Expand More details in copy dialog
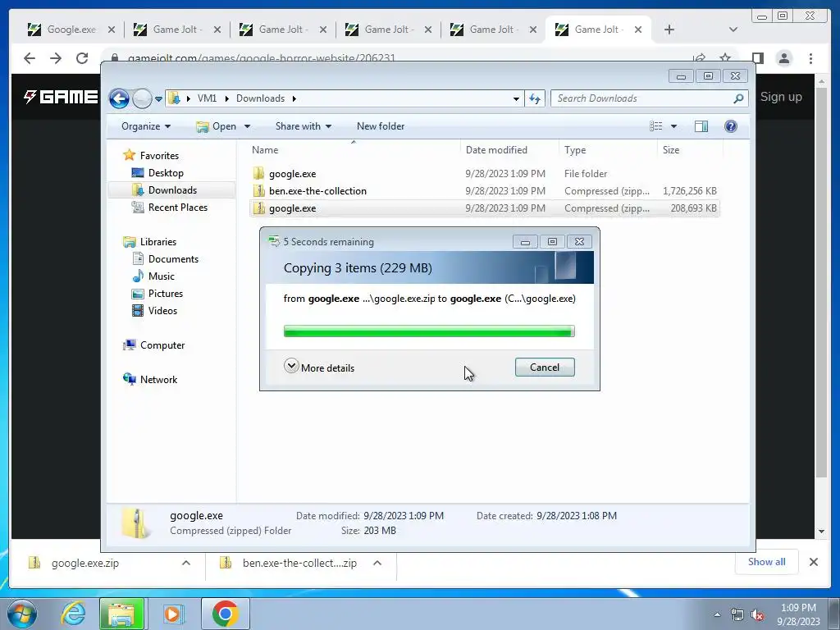This screenshot has height=630, width=840. coord(319,367)
